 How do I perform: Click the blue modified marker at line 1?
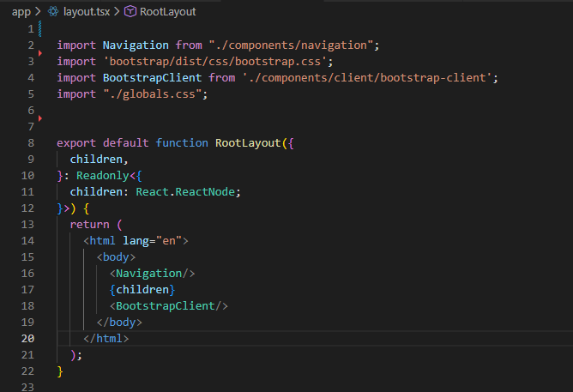pyautogui.click(x=39, y=29)
